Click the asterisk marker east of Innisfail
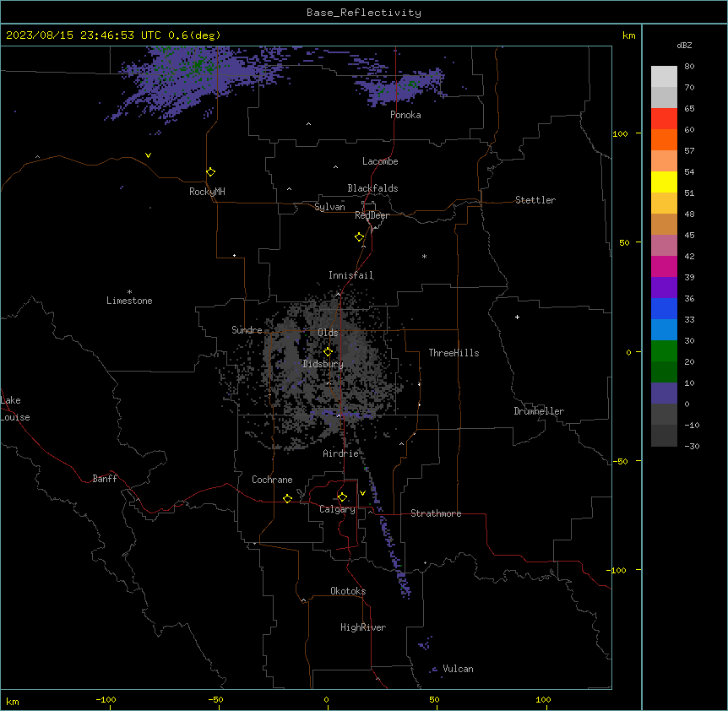728x711 pixels. [x=424, y=256]
